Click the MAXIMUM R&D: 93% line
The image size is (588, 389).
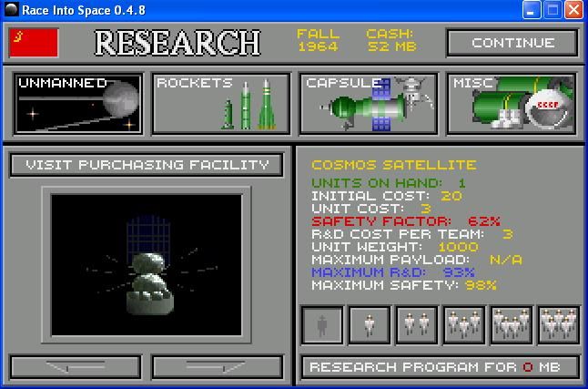pyautogui.click(x=393, y=271)
